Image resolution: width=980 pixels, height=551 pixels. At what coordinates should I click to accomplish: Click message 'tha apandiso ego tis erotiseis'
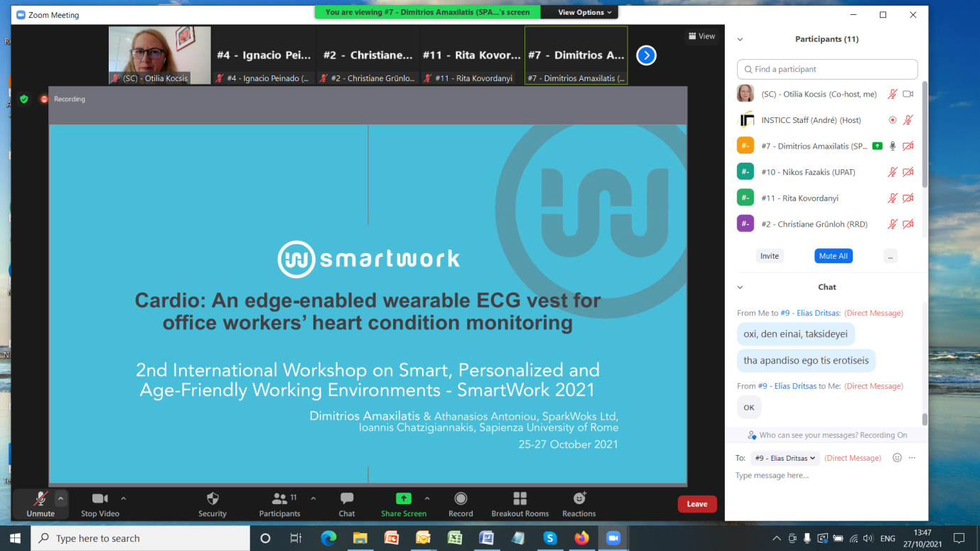[x=806, y=360]
